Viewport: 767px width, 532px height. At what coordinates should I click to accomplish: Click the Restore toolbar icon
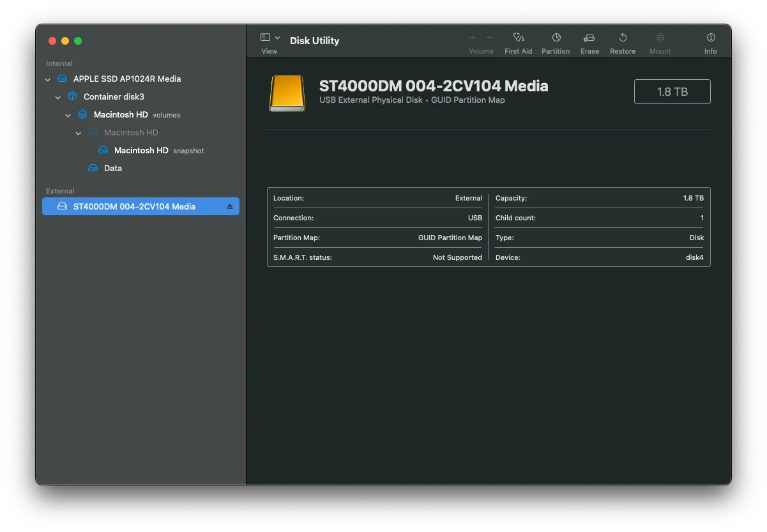[623, 38]
